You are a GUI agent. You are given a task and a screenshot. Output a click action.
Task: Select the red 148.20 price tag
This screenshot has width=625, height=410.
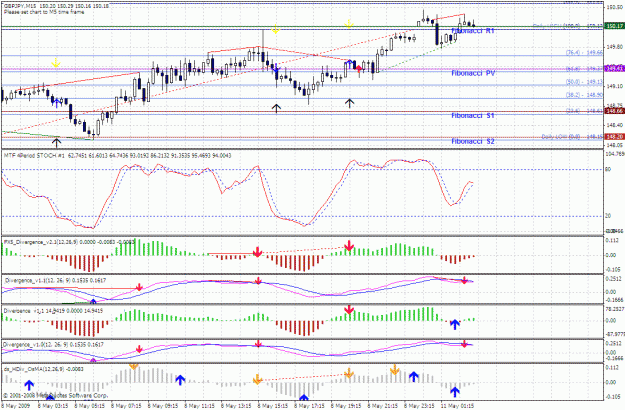click(x=615, y=137)
